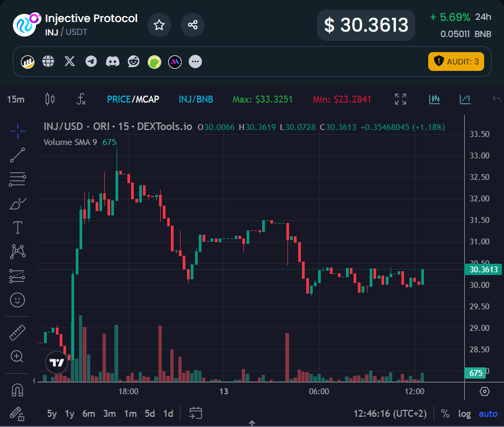This screenshot has width=504, height=427.
Task: Add Injective Protocol to favorites with star
Action: 159,25
